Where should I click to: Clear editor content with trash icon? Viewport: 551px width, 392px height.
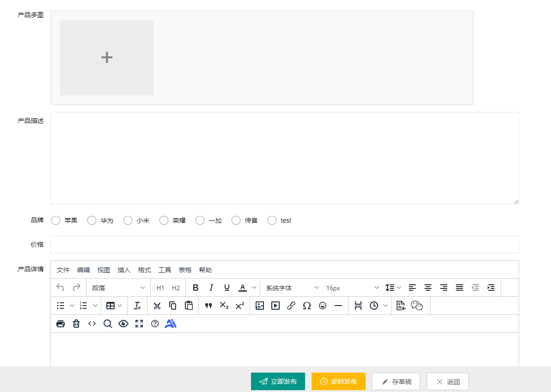click(x=76, y=324)
